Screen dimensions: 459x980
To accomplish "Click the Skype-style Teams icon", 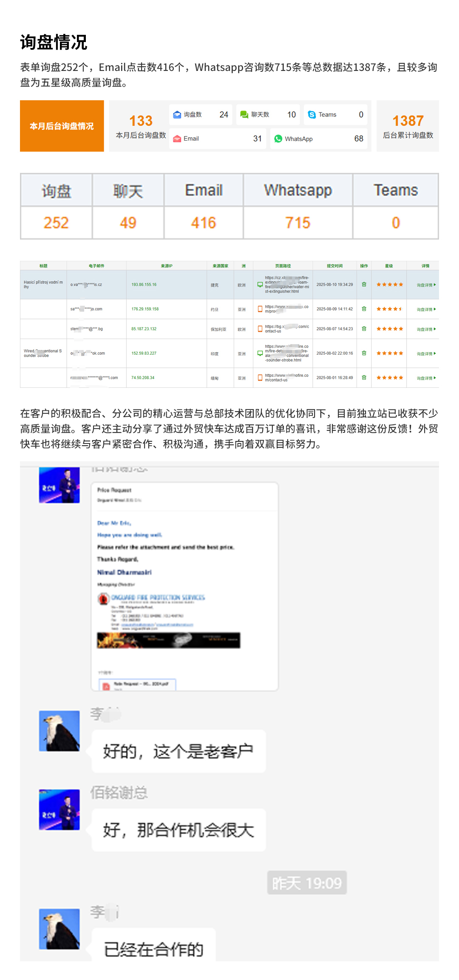I will point(312,115).
